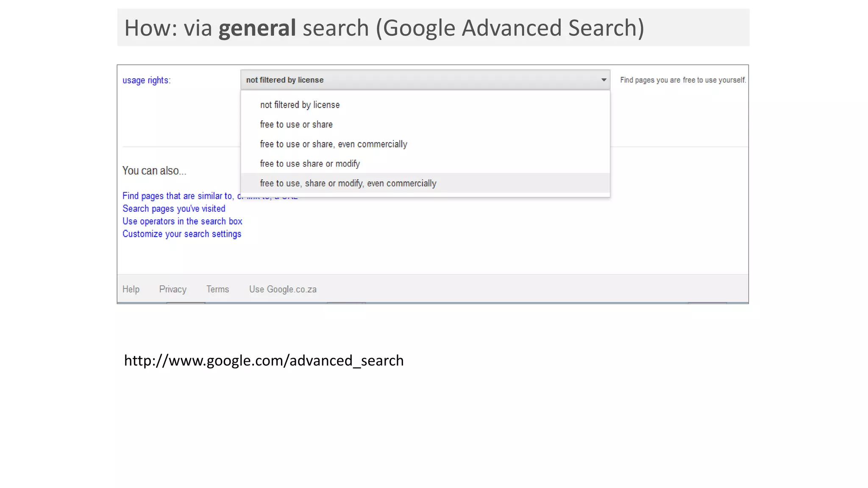Open the usage rights dropdown arrow

pyautogui.click(x=603, y=80)
